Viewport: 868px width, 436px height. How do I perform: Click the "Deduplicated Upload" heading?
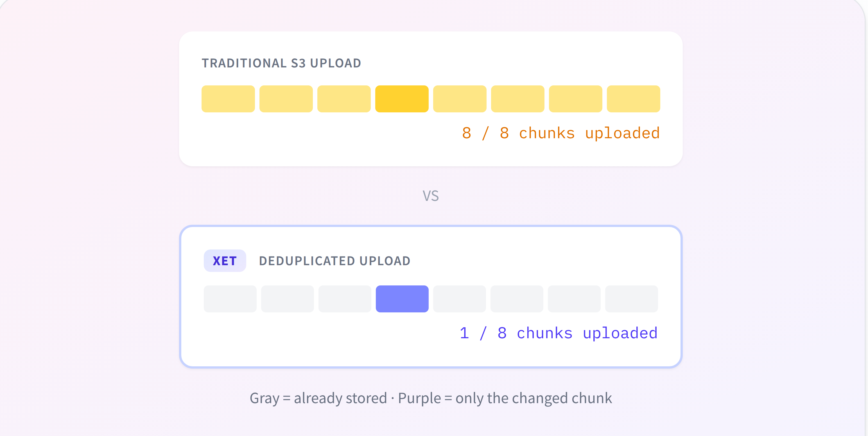coord(334,261)
